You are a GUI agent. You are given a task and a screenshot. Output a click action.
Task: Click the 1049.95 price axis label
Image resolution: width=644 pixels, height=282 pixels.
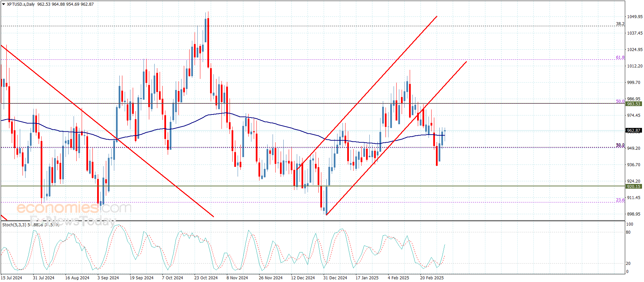[635, 17]
